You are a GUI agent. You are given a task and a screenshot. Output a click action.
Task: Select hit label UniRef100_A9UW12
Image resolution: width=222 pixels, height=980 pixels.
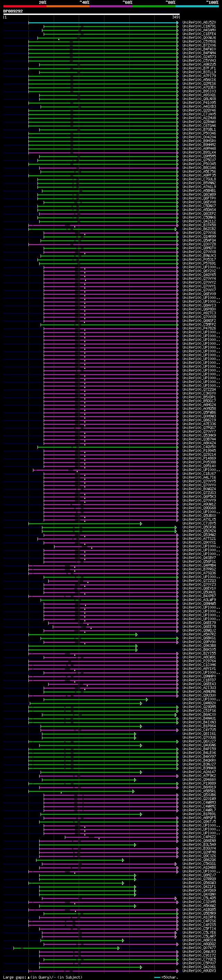[x=199, y=504]
